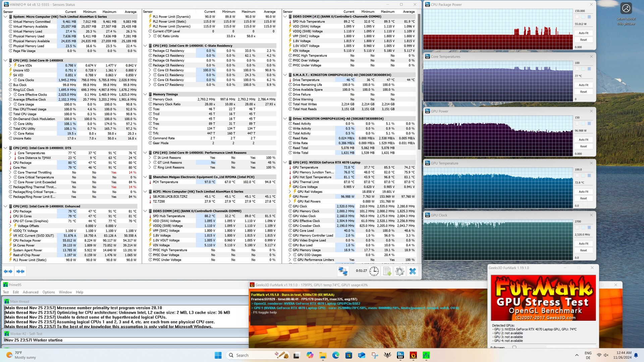Screen dimensions: 644x362
Task: Click the collapse columns arrows icon
Action: (x=20, y=271)
